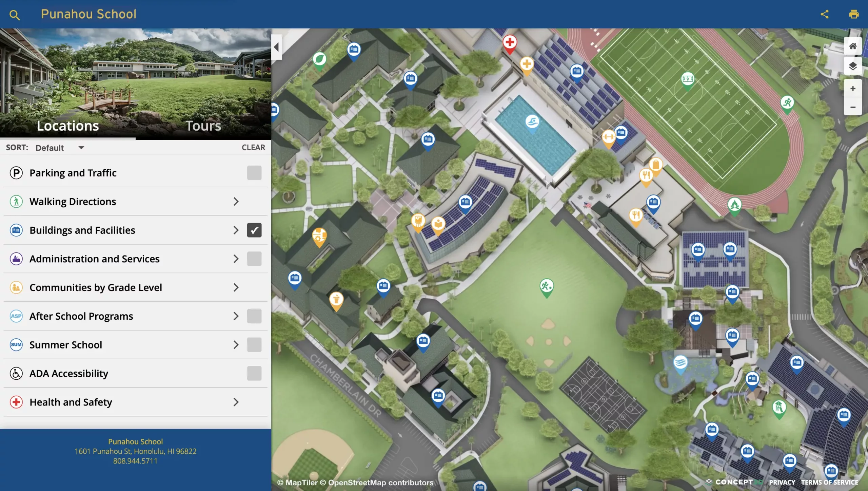868x491 pixels.
Task: Click the CONCEPT logo link
Action: tap(734, 482)
